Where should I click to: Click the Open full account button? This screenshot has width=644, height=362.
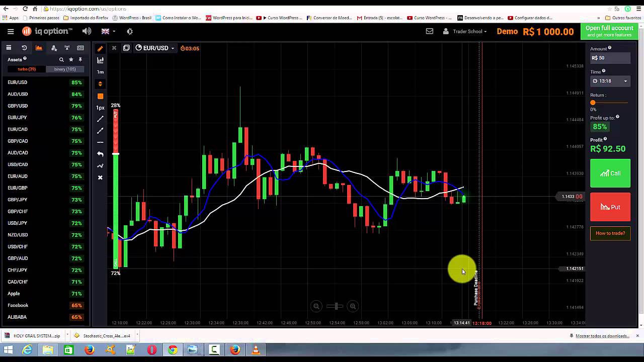pyautogui.click(x=609, y=31)
